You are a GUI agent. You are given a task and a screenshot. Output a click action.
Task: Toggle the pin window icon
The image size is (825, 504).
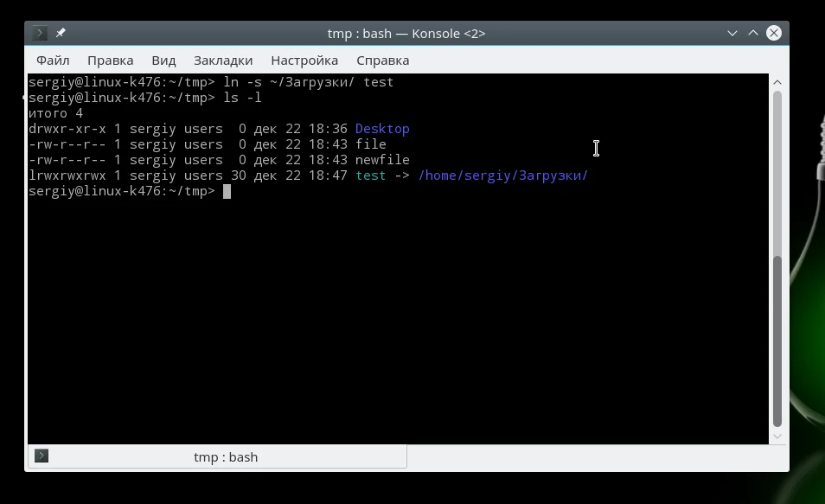click(61, 33)
